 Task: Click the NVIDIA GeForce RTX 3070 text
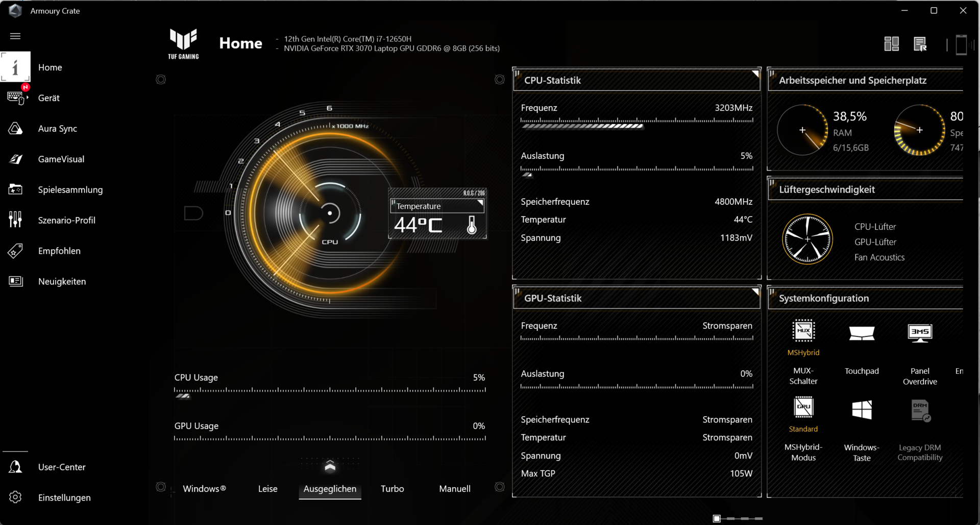coord(391,49)
